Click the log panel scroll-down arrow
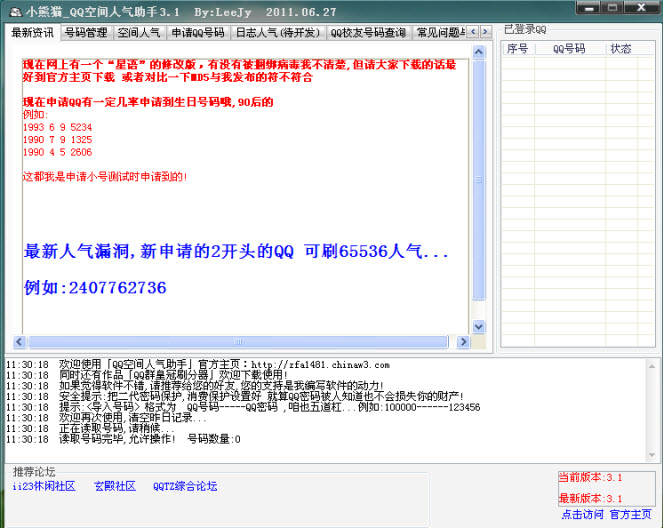The image size is (663, 528). point(652,455)
